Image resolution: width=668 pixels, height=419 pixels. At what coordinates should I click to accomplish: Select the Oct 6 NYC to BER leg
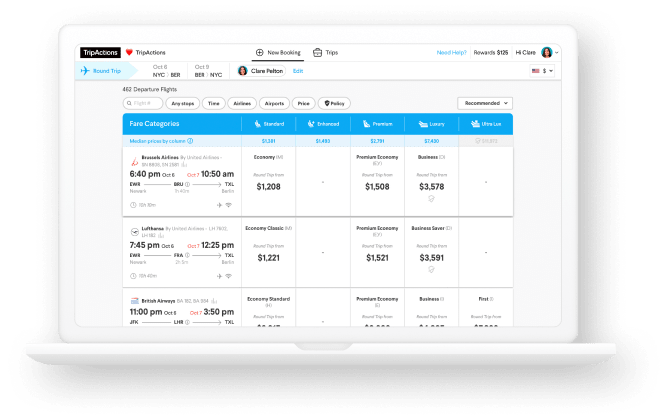(x=166, y=71)
